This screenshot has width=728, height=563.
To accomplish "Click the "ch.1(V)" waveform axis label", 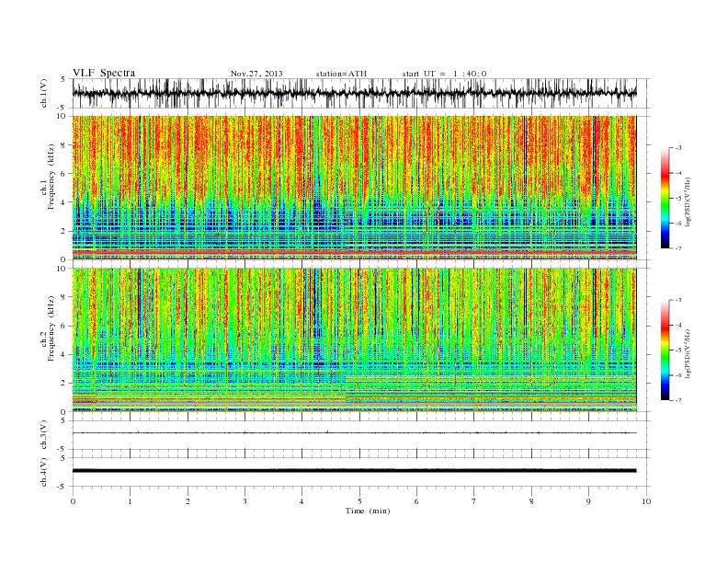I will 44,93.
